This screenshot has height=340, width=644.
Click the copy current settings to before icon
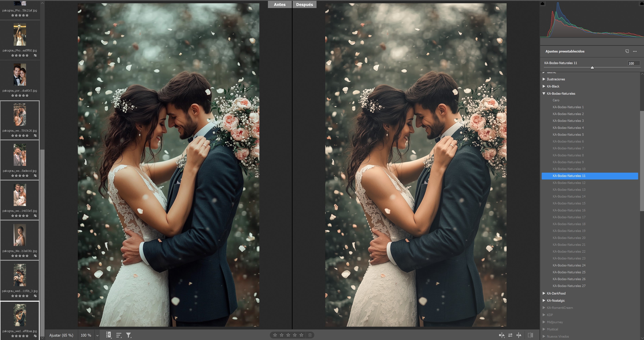519,335
